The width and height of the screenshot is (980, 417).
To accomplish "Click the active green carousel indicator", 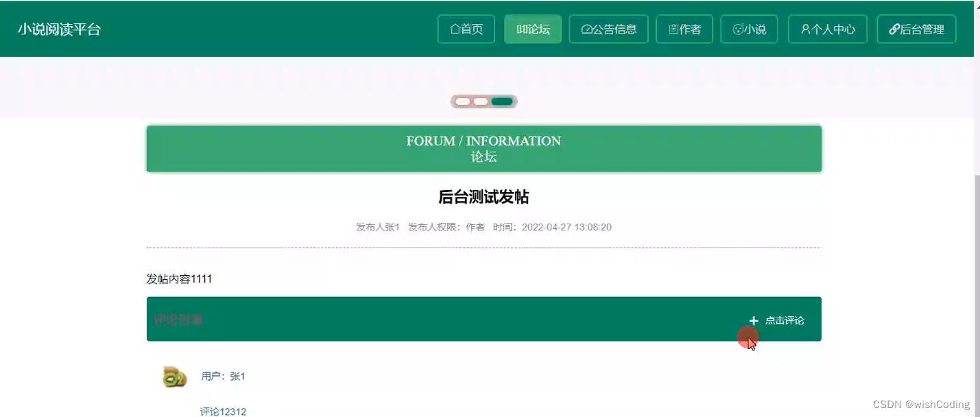I will 501,101.
